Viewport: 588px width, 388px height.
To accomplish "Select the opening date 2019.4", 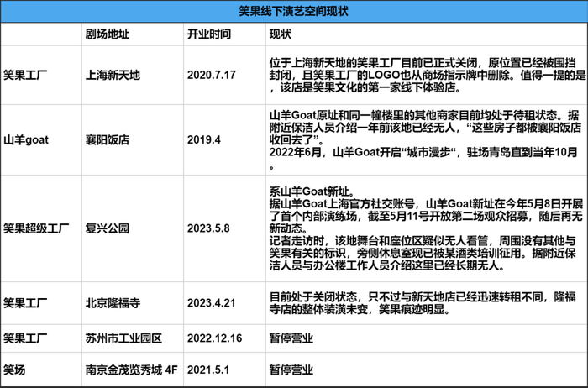I will click(x=204, y=139).
